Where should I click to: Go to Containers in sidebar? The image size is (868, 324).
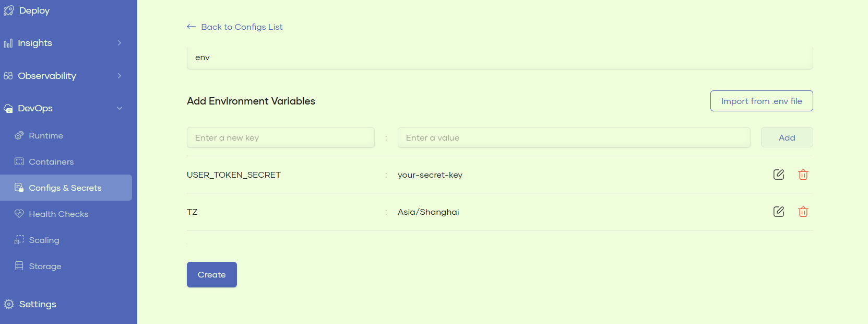[x=51, y=162]
